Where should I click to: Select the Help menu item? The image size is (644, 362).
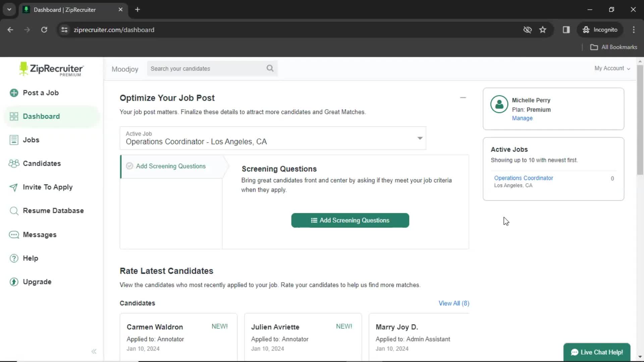coord(30,258)
